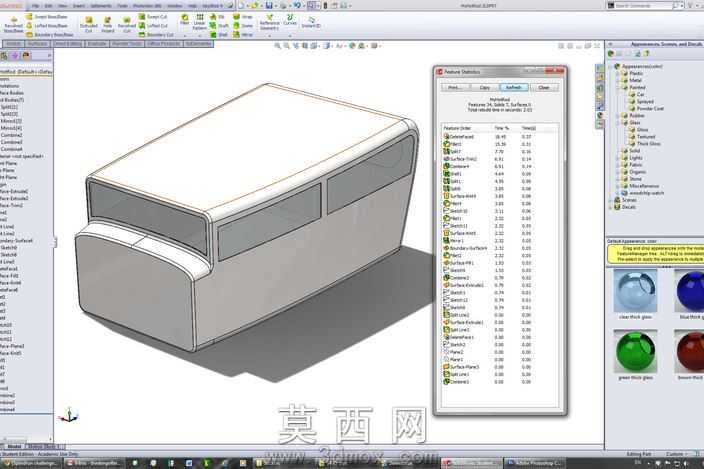Select the Fillet tool
The image size is (704, 469).
coord(185,20)
